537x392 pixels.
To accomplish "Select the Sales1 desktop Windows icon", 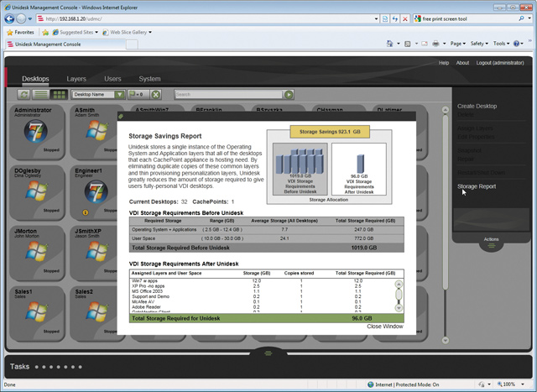I will [x=36, y=311].
